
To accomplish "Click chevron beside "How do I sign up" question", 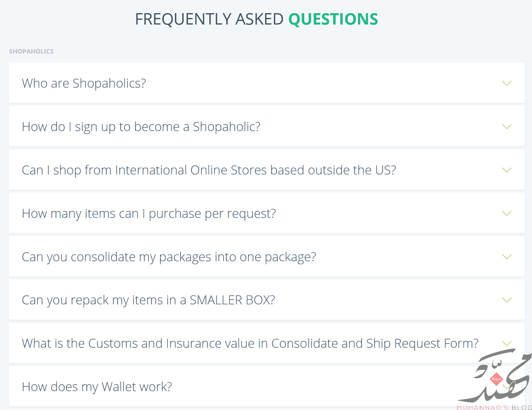I will 507,127.
